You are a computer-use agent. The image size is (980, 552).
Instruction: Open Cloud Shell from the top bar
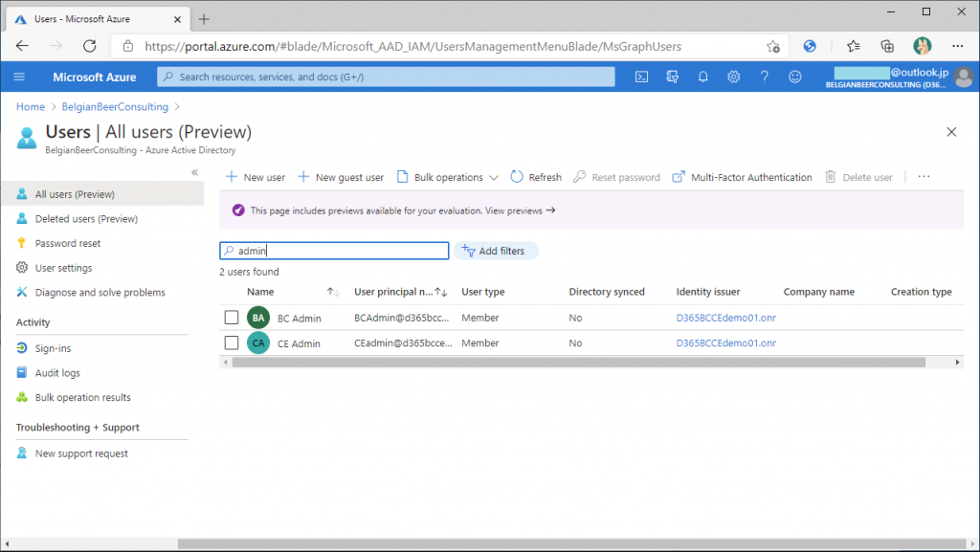pos(641,77)
